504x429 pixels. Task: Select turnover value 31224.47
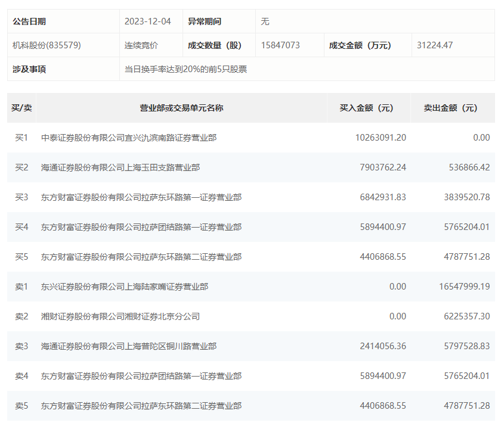(435, 45)
